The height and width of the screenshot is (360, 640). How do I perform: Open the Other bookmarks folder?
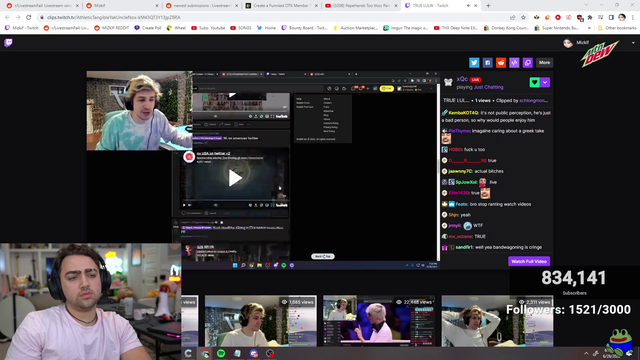point(617,28)
